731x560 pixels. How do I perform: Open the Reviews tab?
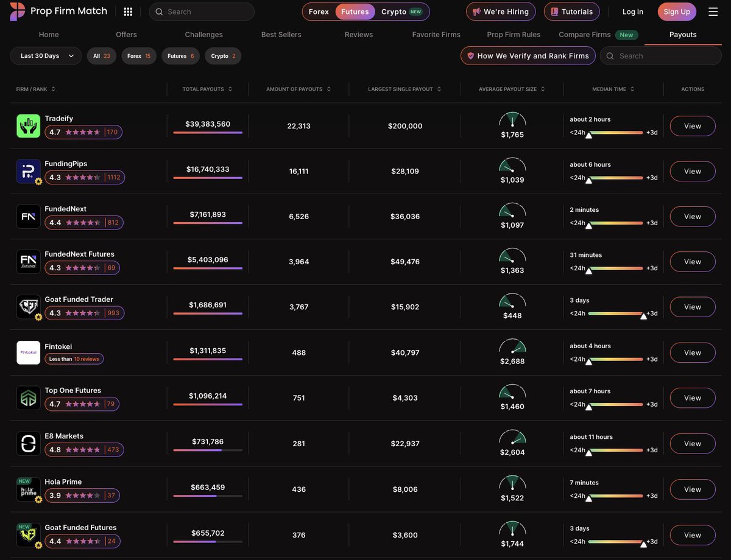pos(359,35)
